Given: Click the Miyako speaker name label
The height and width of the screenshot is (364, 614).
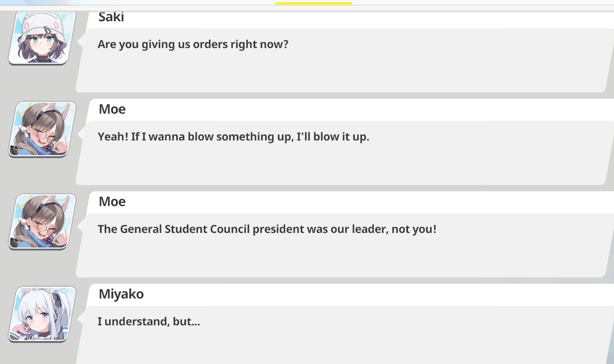Looking at the screenshot, I should click(x=121, y=294).
